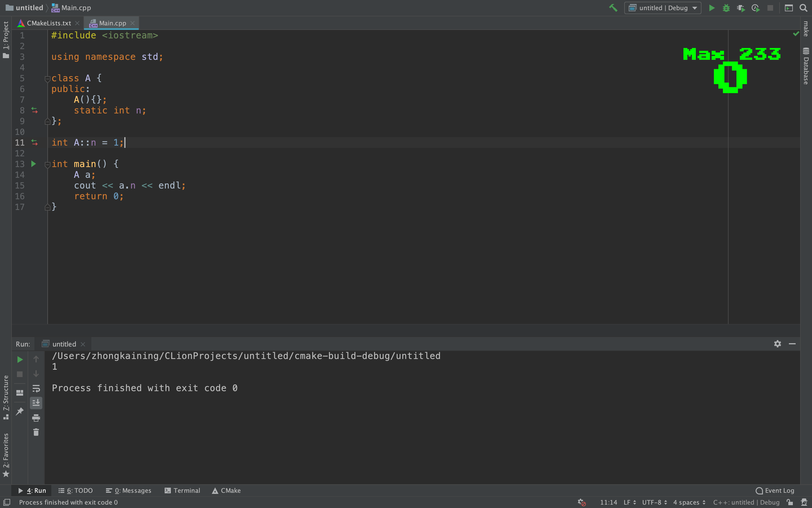Open the 1: Project tool window
The height and width of the screenshot is (508, 812).
click(x=6, y=40)
